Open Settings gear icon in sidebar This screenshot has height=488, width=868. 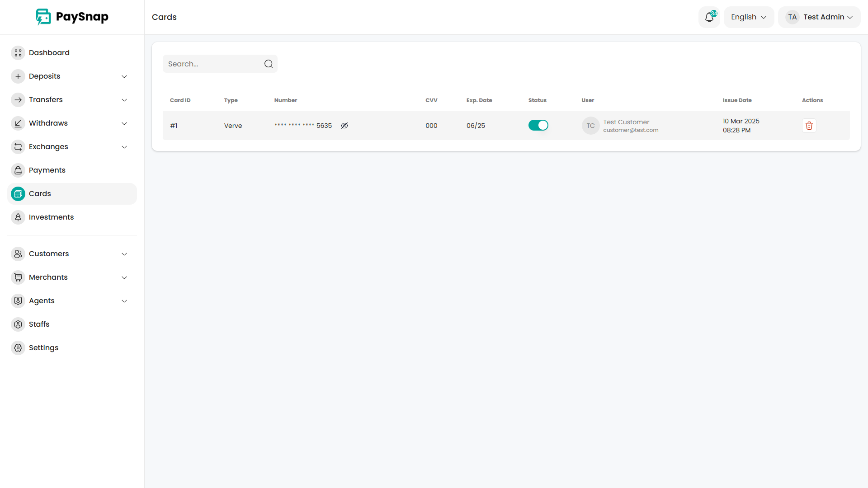[18, 348]
